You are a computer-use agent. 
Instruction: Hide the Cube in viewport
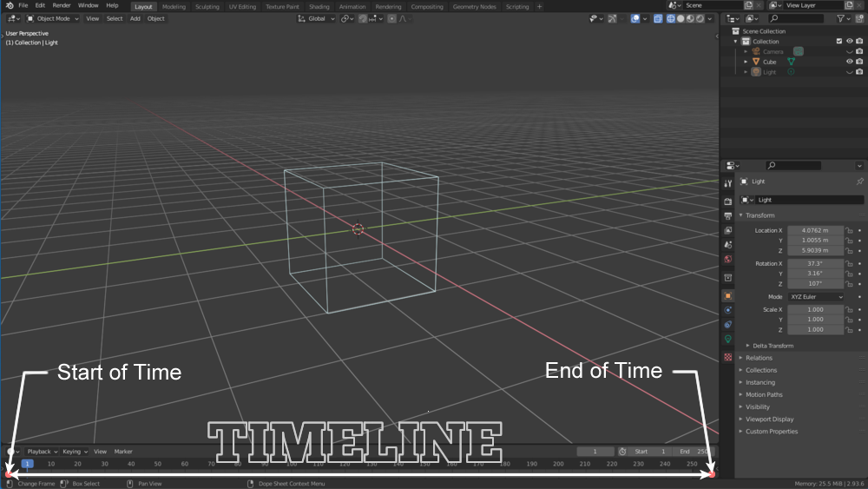(849, 62)
